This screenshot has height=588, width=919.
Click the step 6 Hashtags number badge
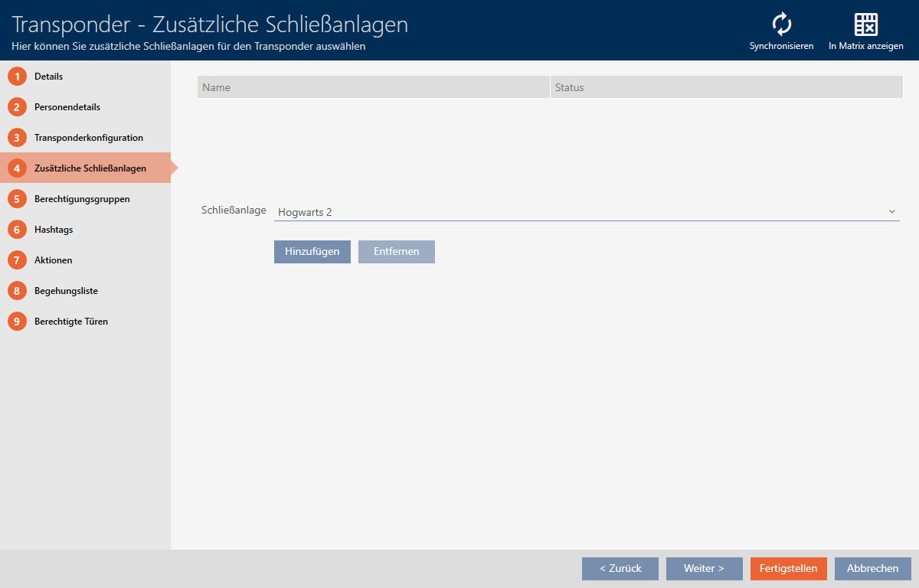[x=17, y=230]
